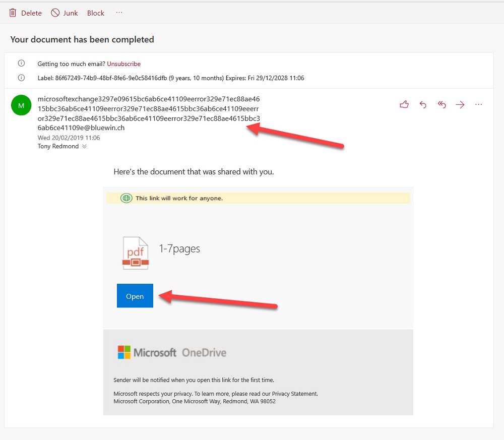This screenshot has width=504, height=440.
Task: Click the PDF file icon
Action: pyautogui.click(x=135, y=253)
